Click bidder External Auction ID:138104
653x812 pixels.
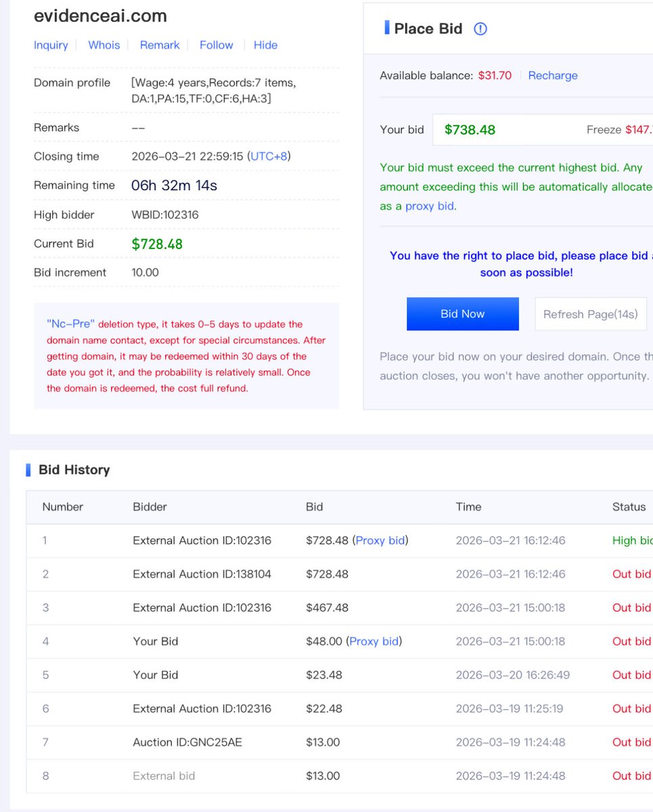point(202,574)
